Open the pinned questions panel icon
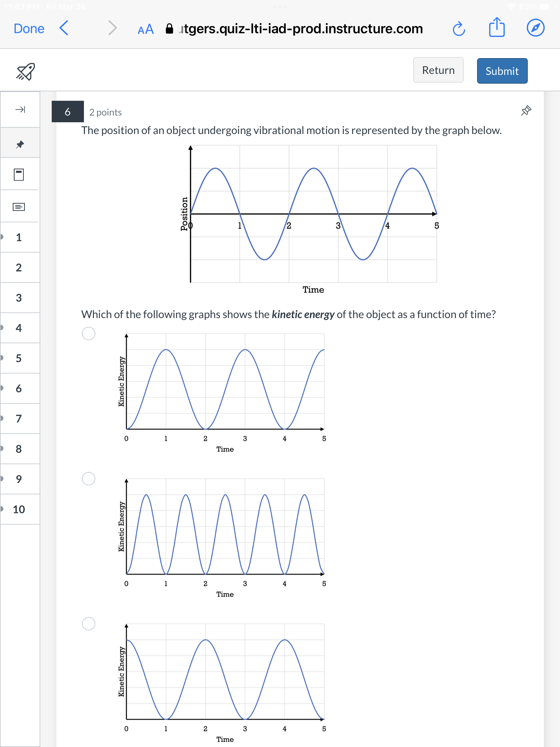560x747 pixels. [x=19, y=142]
